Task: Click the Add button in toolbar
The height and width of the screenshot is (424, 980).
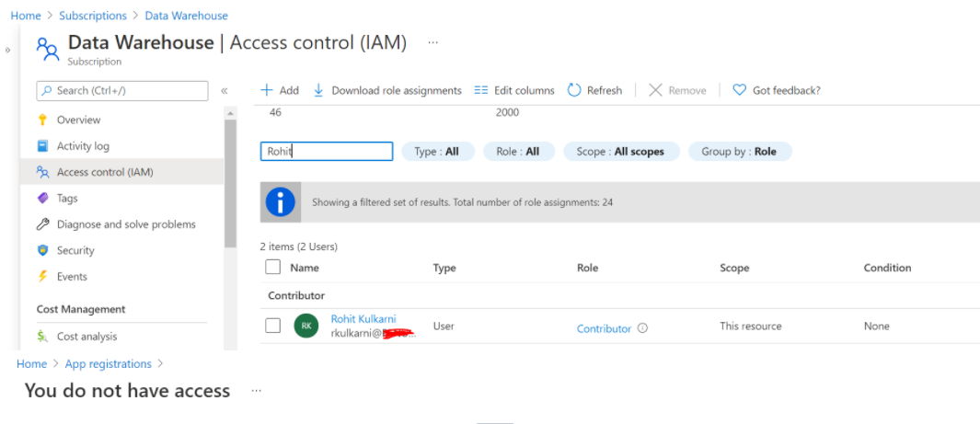Action: point(280,90)
